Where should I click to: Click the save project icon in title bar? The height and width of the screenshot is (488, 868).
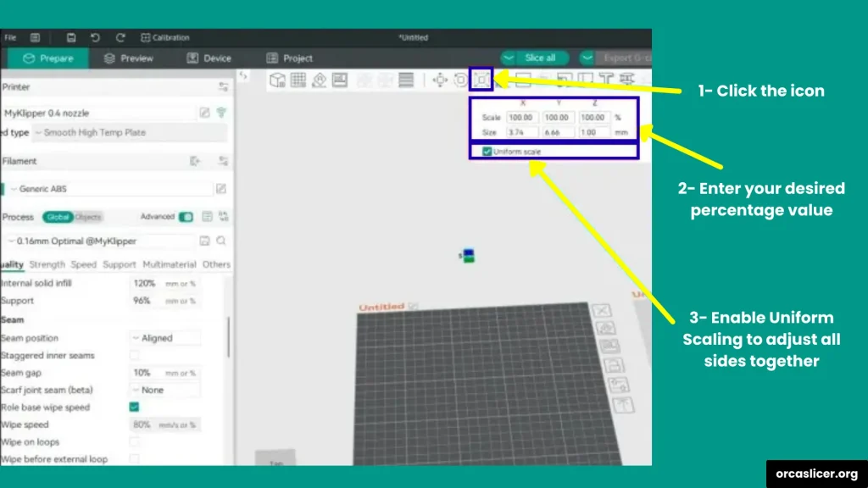point(71,37)
